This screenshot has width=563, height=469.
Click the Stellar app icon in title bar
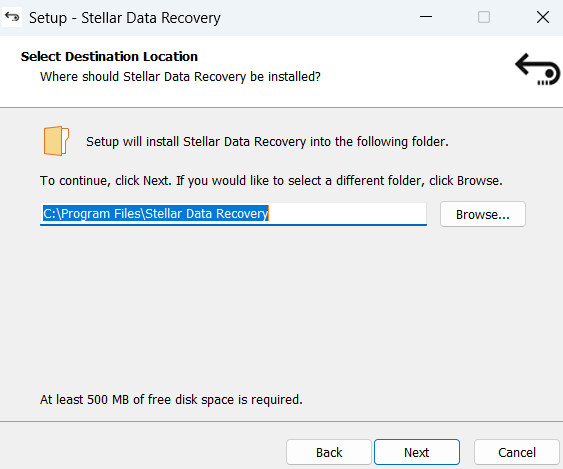coord(12,17)
